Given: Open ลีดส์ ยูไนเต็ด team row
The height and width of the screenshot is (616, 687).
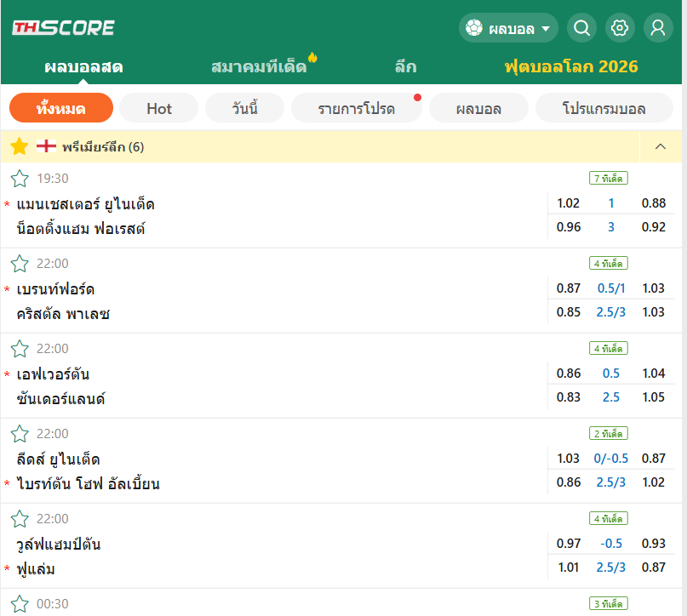Looking at the screenshot, I should click(x=58, y=459).
